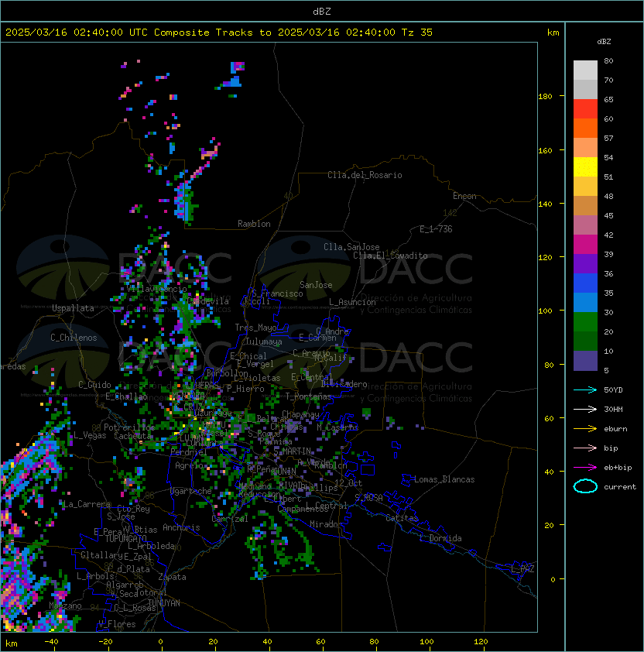The image size is (644, 652).
Task: Select the yellow eburn arrow legend icon
Action: tap(585, 429)
